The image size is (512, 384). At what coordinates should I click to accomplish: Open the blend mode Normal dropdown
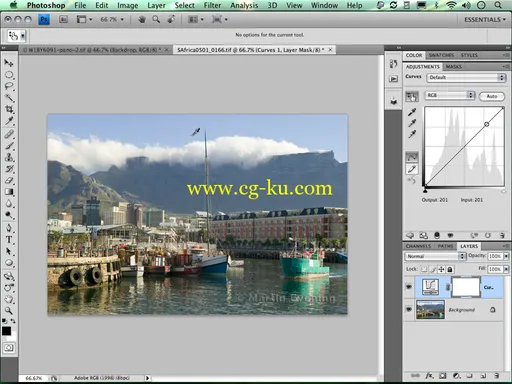[435, 256]
